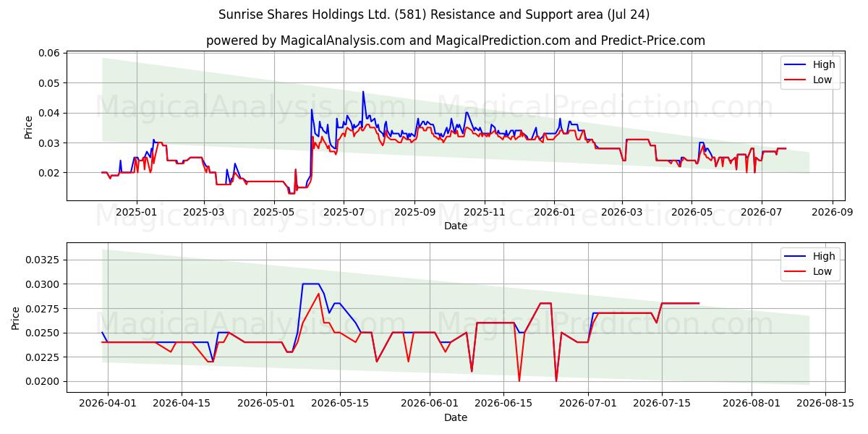
Task: Click the 0.047 peak of the High line
Action: [363, 91]
